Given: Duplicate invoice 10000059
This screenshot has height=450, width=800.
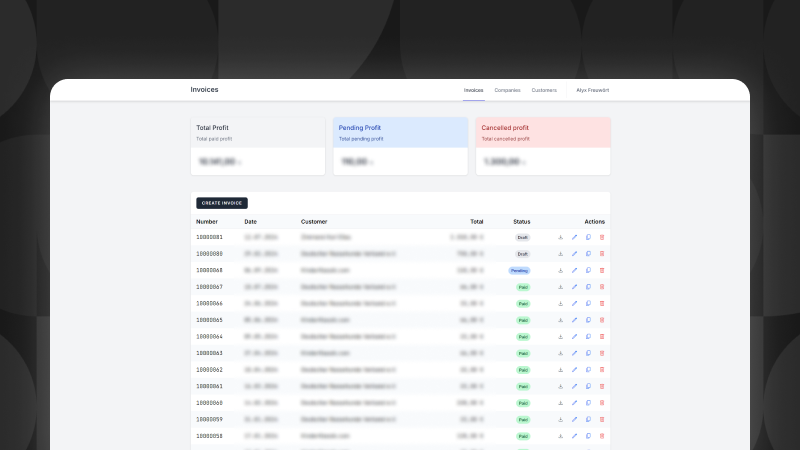Looking at the screenshot, I should coord(588,419).
